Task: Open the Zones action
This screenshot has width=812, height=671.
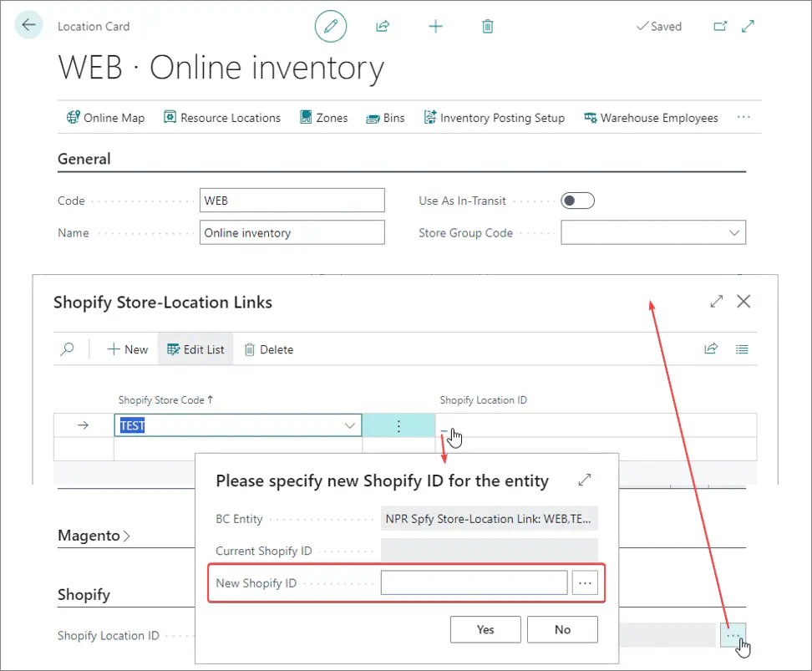Action: [323, 118]
